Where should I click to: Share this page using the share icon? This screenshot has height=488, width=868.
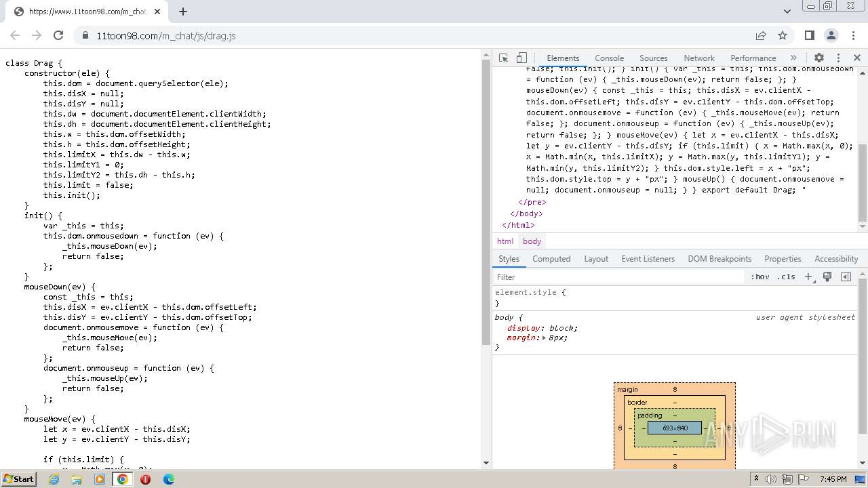tap(761, 35)
